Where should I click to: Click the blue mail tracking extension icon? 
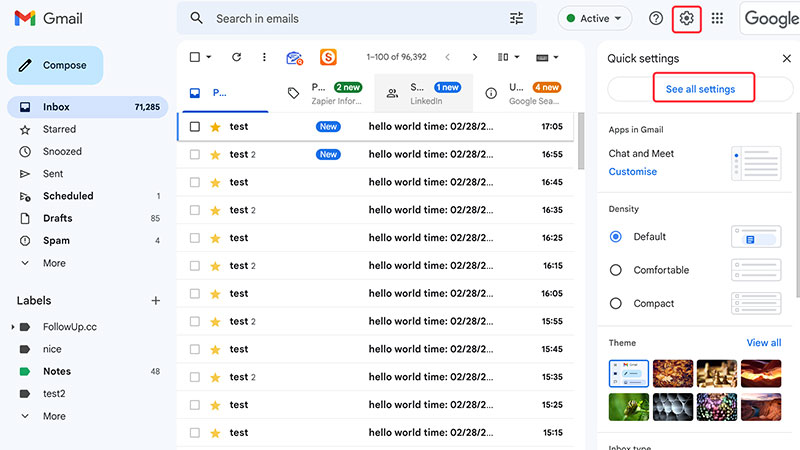294,58
